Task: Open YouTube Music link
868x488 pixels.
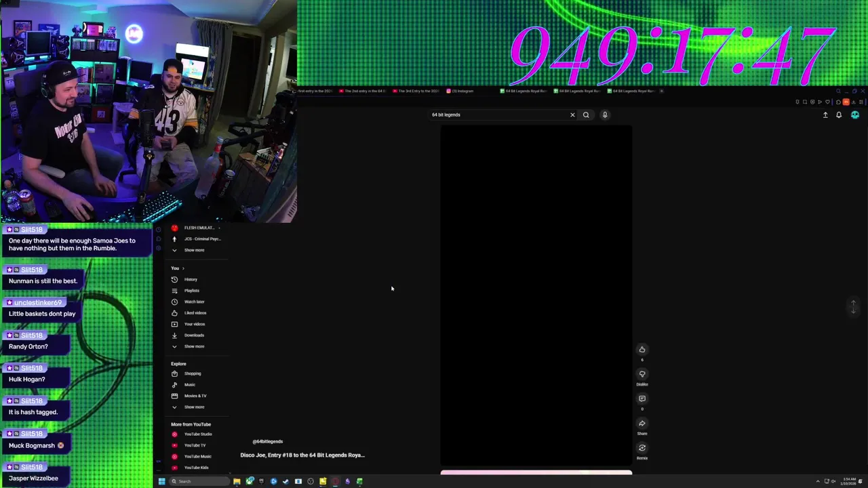Action: (197, 457)
